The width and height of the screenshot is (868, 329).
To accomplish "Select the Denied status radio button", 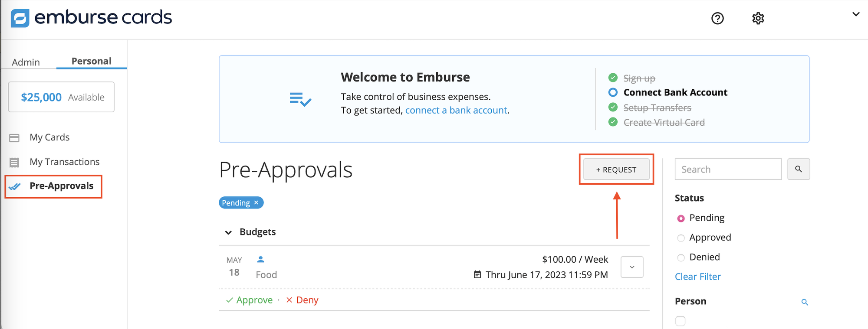I will click(681, 258).
